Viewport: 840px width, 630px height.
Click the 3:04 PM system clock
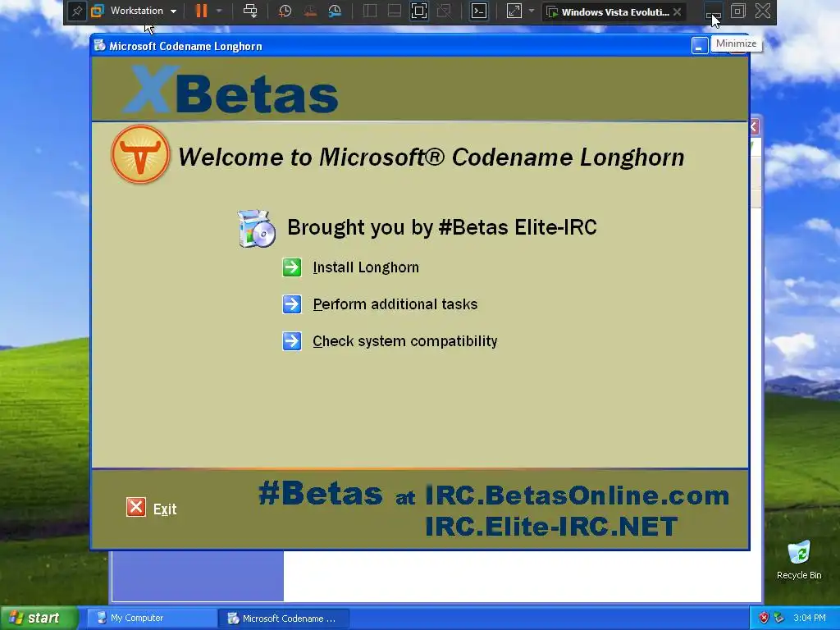point(810,619)
